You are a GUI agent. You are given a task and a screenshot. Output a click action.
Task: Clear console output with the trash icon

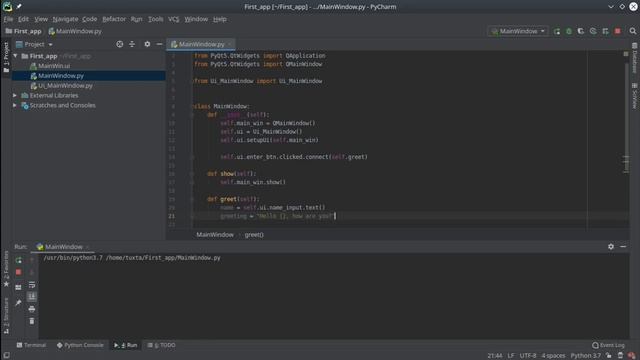[x=32, y=321]
